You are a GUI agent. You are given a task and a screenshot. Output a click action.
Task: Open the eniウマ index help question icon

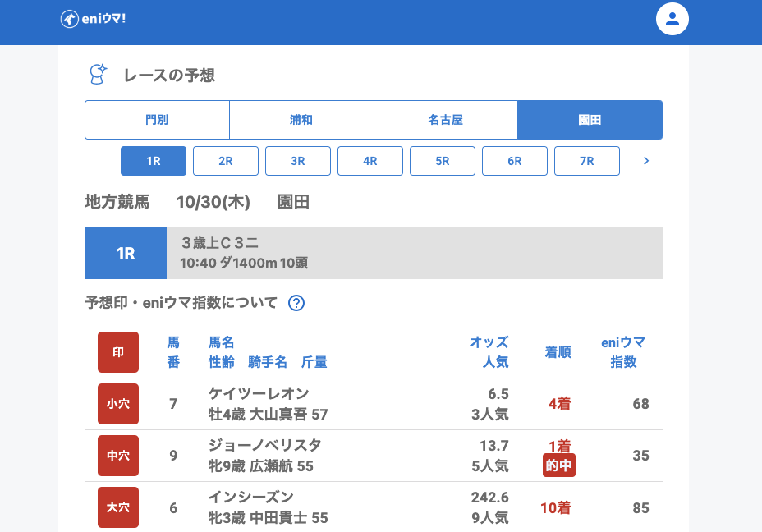pyautogui.click(x=296, y=303)
